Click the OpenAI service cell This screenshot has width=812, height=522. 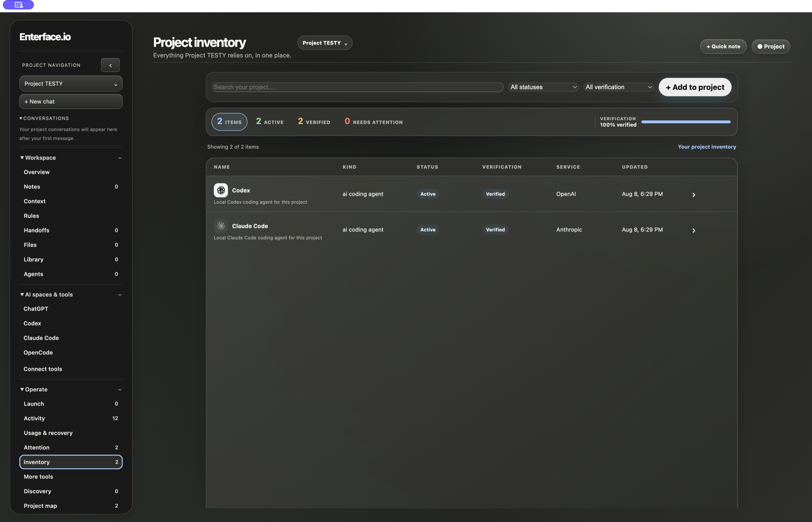[x=566, y=194]
